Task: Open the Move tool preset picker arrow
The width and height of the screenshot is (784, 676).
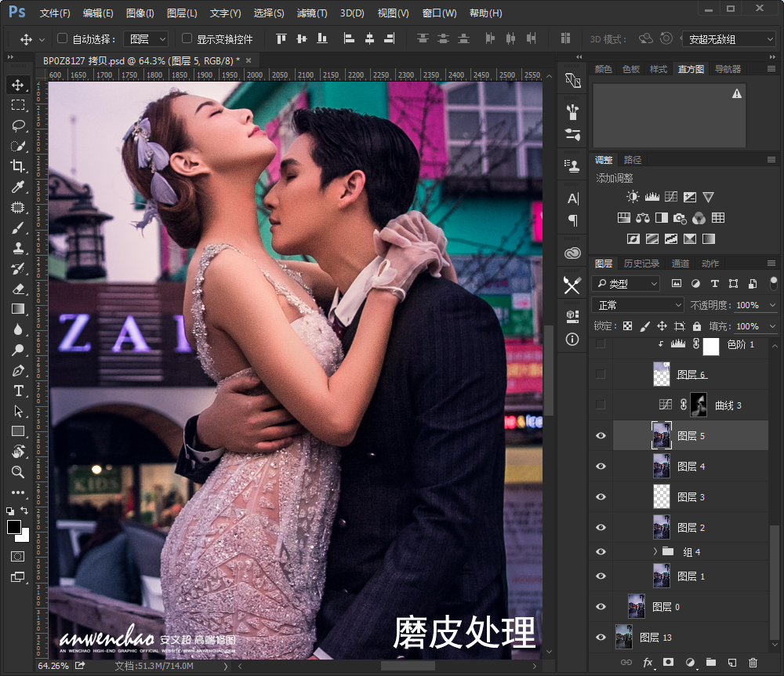Action: pyautogui.click(x=42, y=39)
